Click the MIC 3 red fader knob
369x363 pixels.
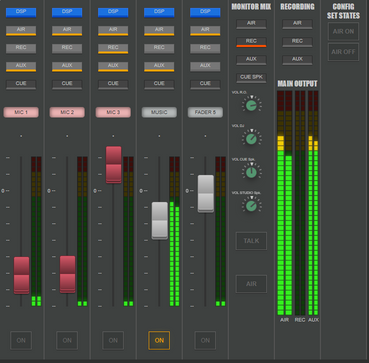(113, 165)
